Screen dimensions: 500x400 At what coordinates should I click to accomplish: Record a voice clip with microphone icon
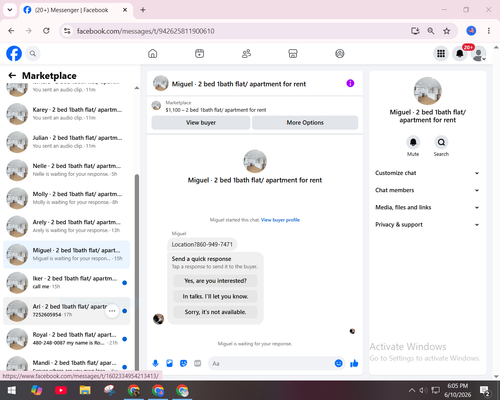click(155, 363)
